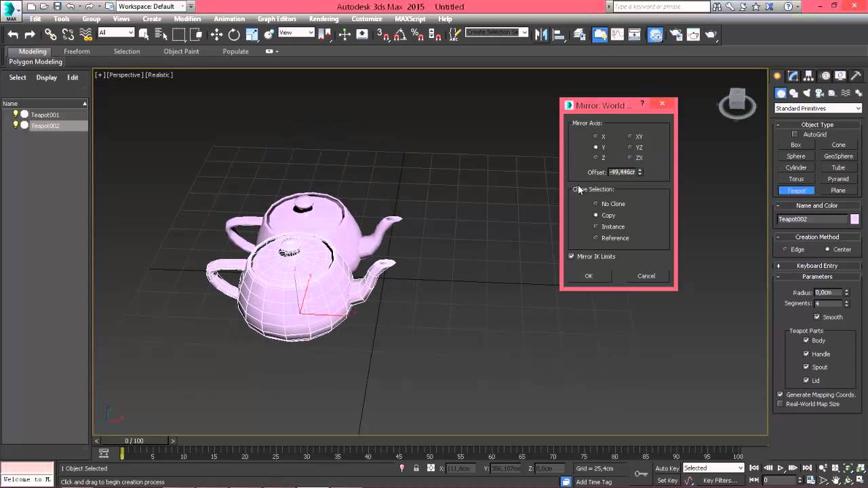Activate the Select Object tool

pos(144,35)
